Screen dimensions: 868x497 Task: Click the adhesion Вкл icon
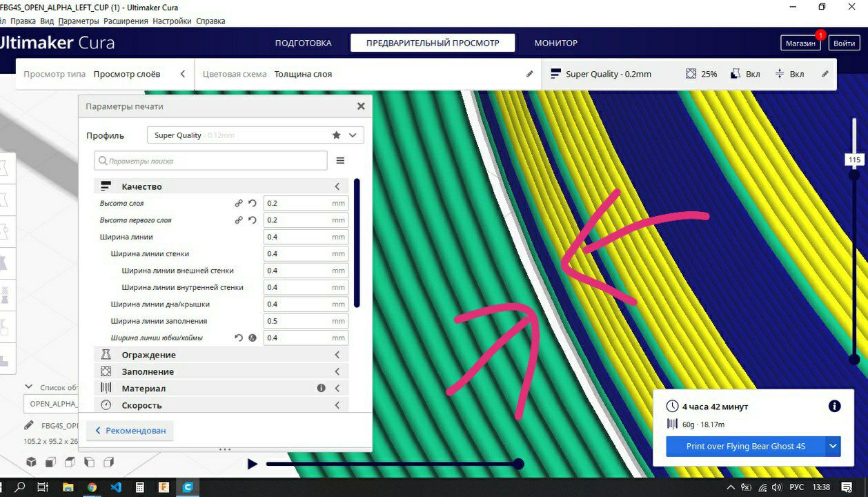pos(780,74)
